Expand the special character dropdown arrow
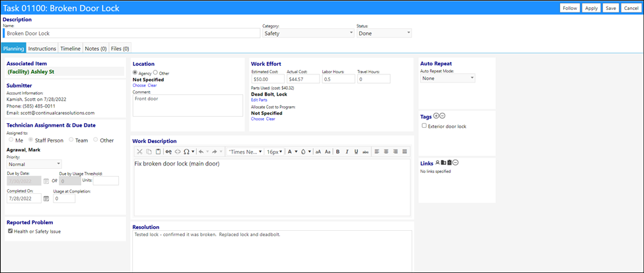The image size is (644, 273). click(193, 152)
